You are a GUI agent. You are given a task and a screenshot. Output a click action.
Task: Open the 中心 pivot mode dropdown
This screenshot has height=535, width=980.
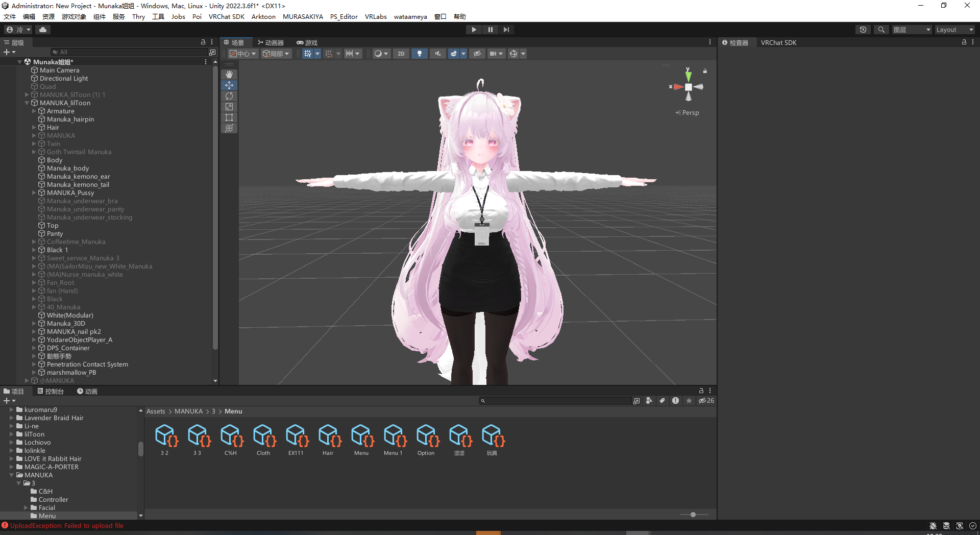[242, 54]
